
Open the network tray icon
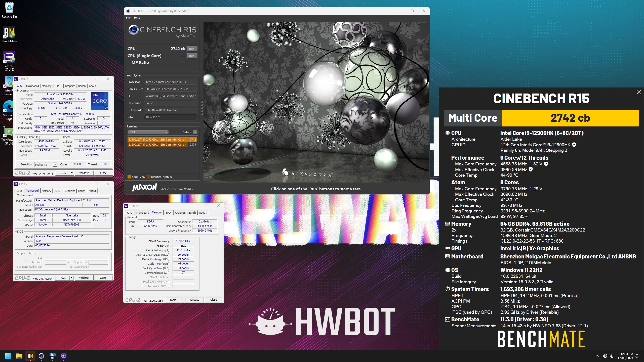coord(605,356)
